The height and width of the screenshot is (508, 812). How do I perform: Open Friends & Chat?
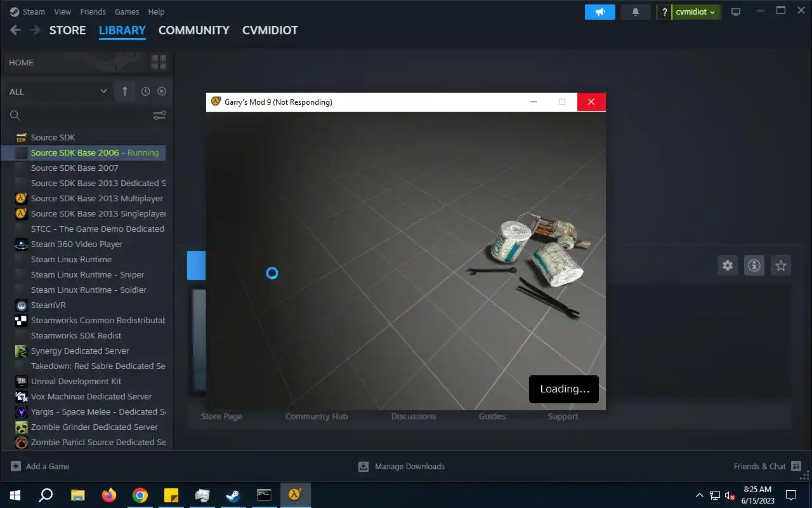click(x=768, y=466)
